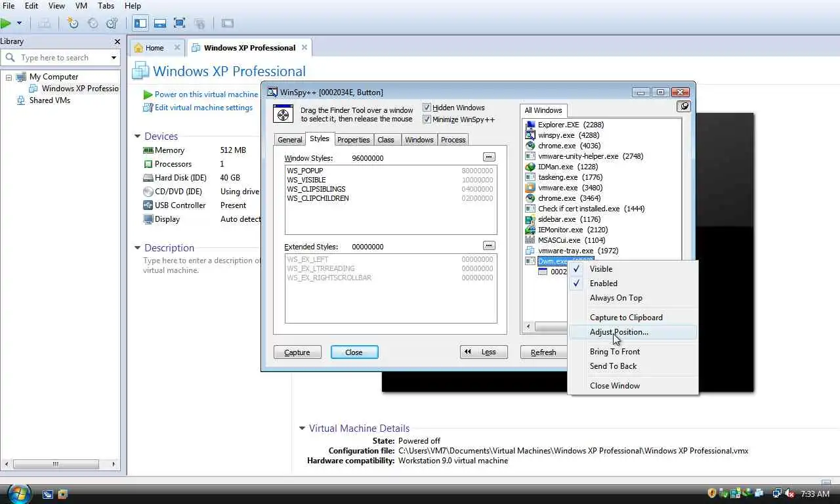
Task: Open the Properties tab in WinSpy++
Action: tap(354, 140)
